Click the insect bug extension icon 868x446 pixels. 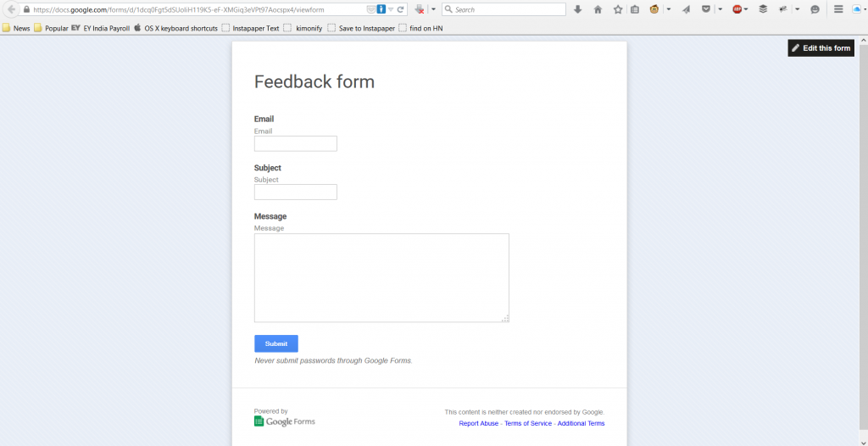782,9
